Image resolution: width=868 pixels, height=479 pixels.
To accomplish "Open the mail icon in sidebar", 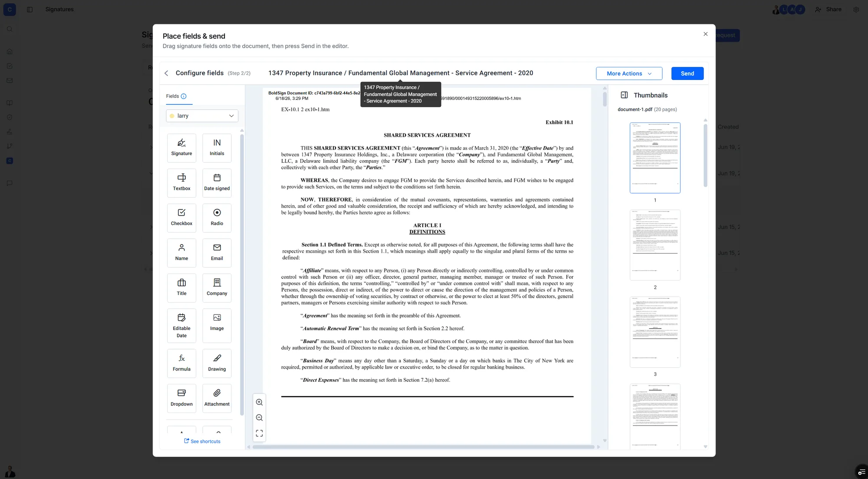I will (10, 80).
